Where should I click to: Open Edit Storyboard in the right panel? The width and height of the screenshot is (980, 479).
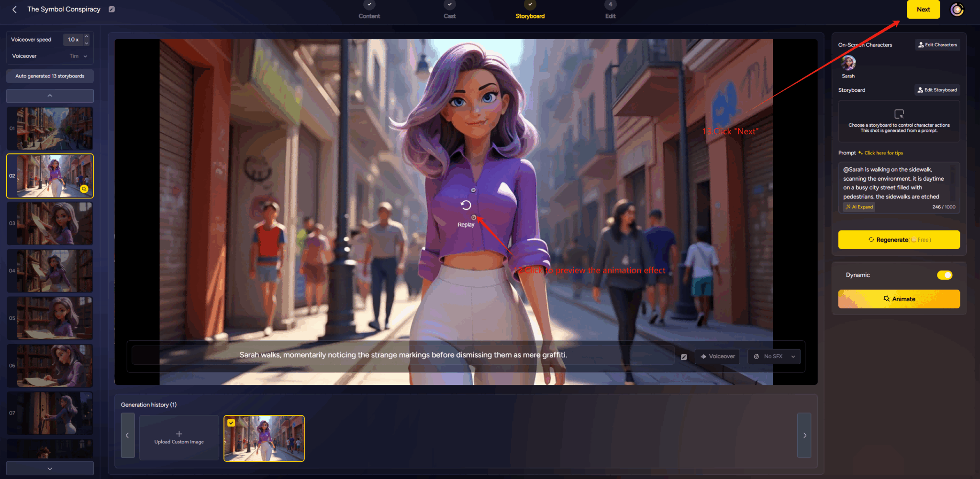click(936, 90)
